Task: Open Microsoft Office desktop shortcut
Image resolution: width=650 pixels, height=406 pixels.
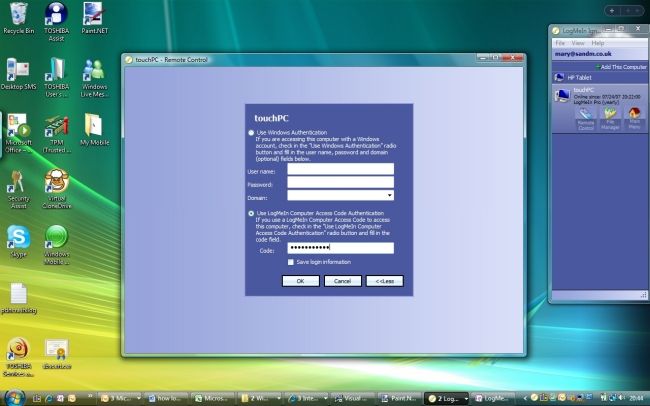Action: (18, 133)
